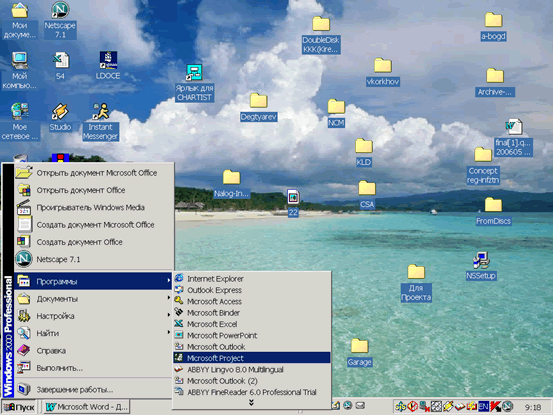Choose Завершение работы... in Start menu
554x416 pixels.
pyautogui.click(x=93, y=389)
